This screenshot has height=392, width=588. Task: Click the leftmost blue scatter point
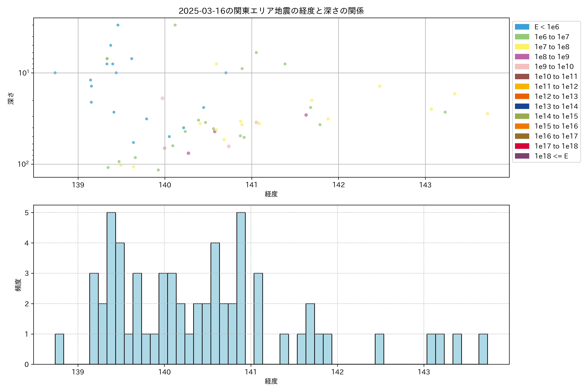click(55, 73)
